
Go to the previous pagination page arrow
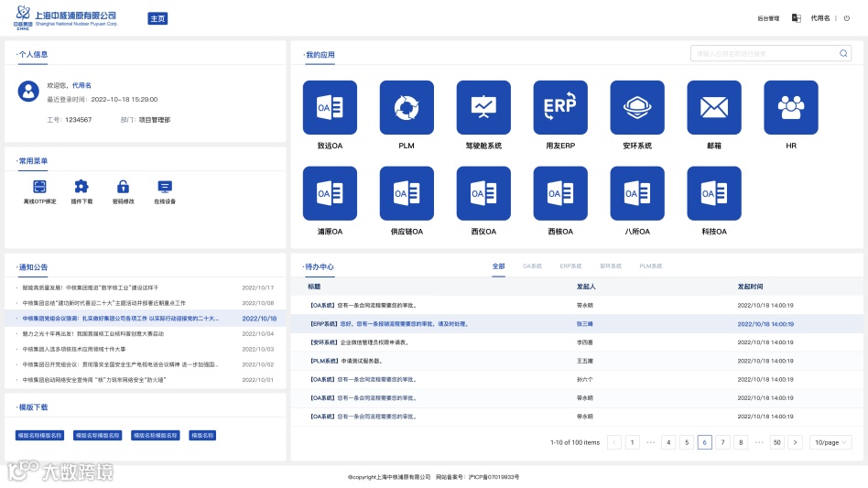[613, 442]
